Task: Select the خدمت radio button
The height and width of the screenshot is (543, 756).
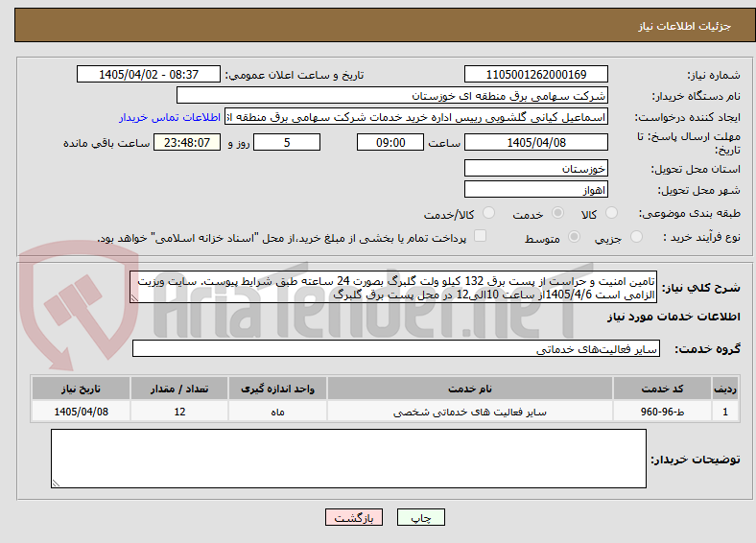Action: (x=557, y=213)
